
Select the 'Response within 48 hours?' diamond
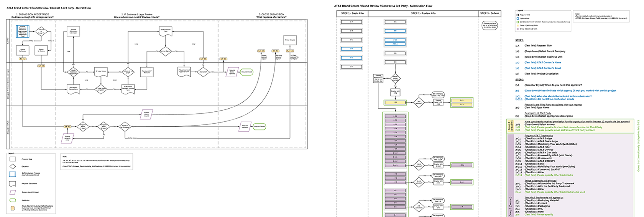(x=104, y=126)
